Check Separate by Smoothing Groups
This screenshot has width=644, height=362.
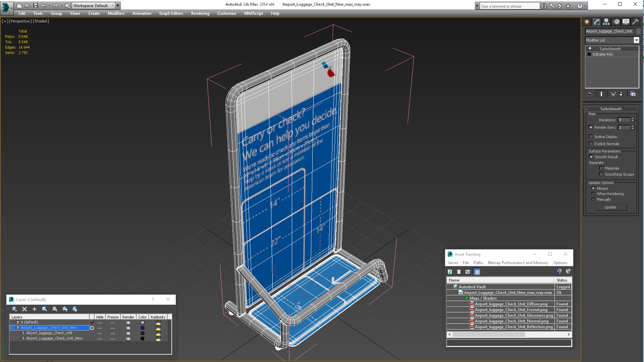coord(601,174)
